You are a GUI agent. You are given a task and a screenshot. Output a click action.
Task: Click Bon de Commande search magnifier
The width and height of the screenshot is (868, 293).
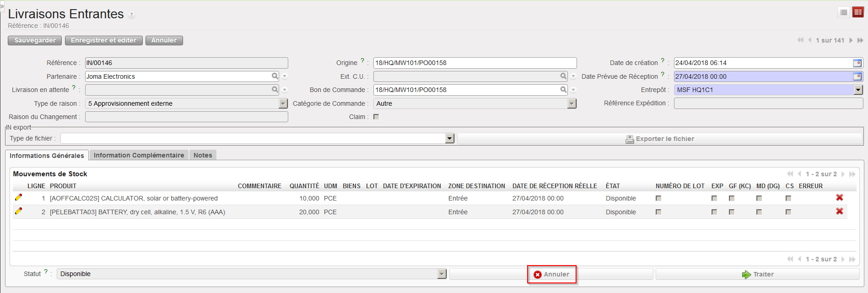pyautogui.click(x=563, y=90)
